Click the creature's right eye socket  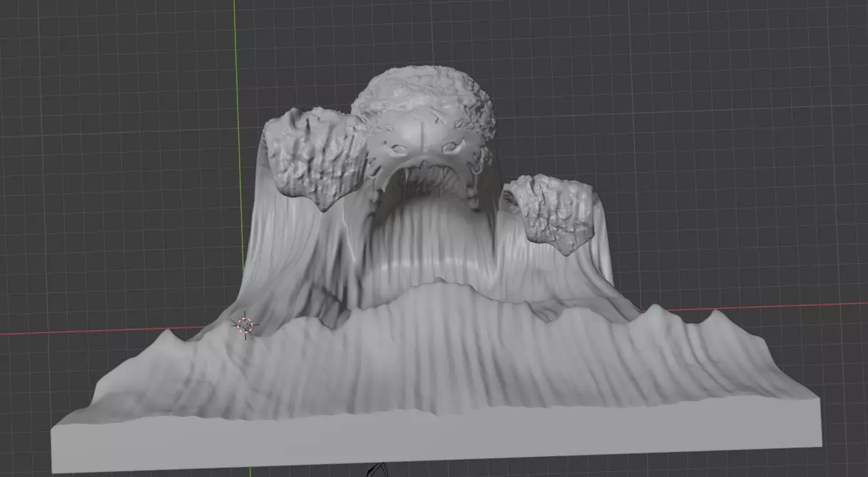[451, 148]
